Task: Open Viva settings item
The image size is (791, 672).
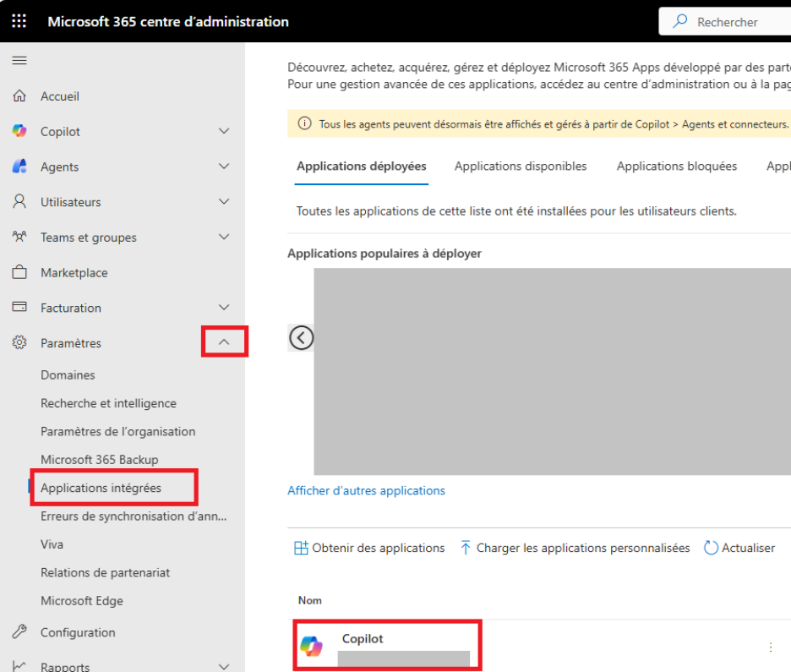Action: (52, 544)
